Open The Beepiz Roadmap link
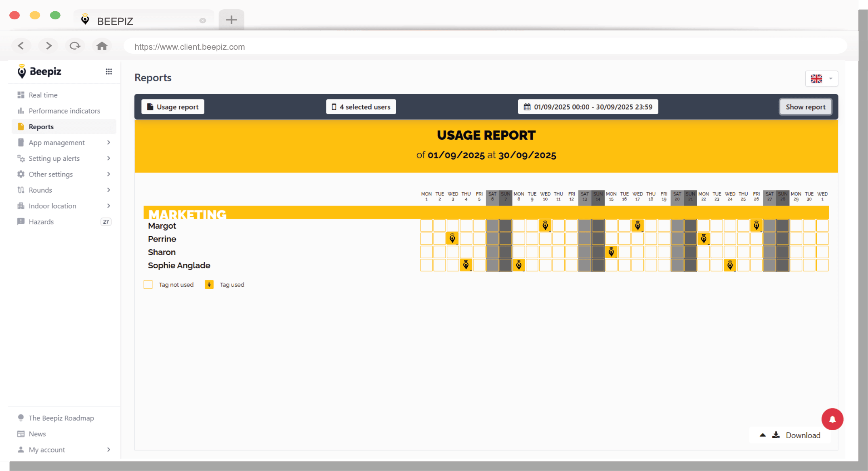 click(x=61, y=418)
